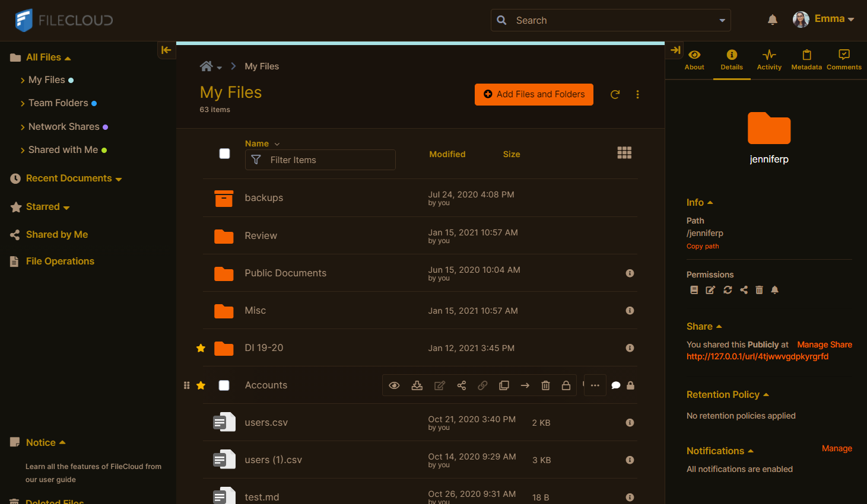Click the Manage Share link
The width and height of the screenshot is (867, 504).
tap(824, 344)
